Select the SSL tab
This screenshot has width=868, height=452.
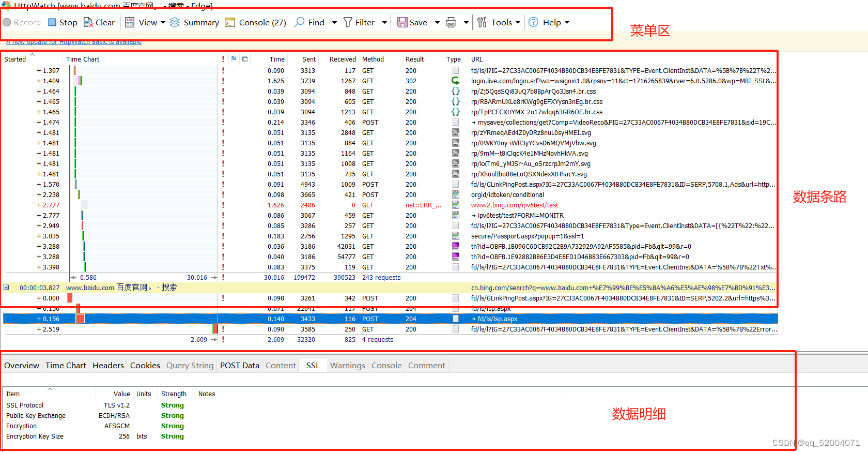tap(313, 365)
